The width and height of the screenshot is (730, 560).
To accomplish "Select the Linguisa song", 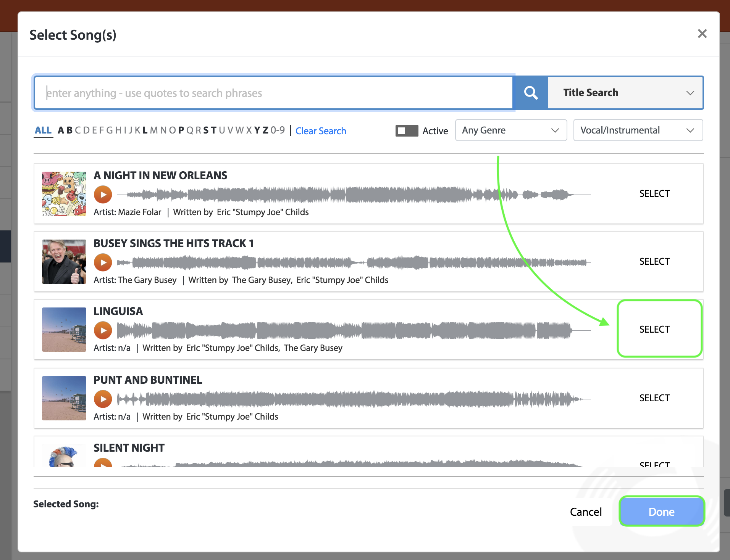I will tap(654, 329).
